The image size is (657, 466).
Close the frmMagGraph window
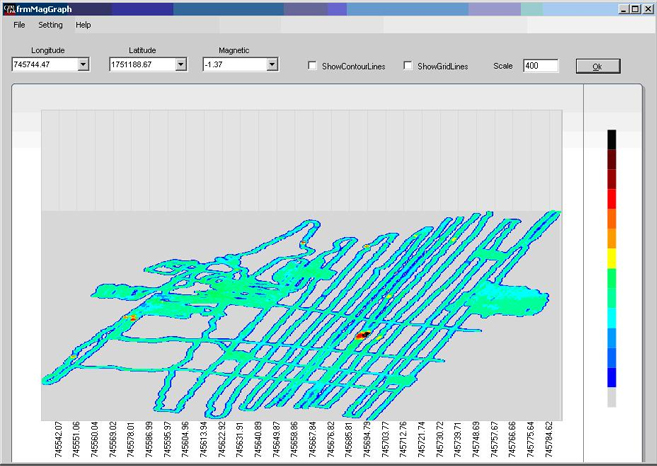click(648, 9)
